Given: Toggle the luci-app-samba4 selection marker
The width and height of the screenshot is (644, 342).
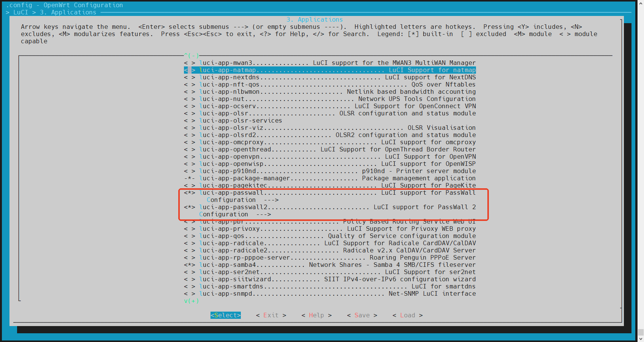Looking at the screenshot, I should [189, 265].
